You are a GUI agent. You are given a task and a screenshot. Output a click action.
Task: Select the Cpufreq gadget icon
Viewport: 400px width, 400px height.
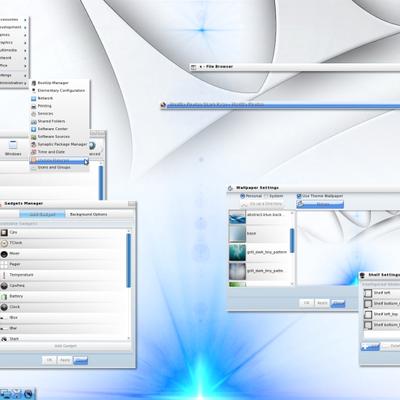(x=4, y=286)
